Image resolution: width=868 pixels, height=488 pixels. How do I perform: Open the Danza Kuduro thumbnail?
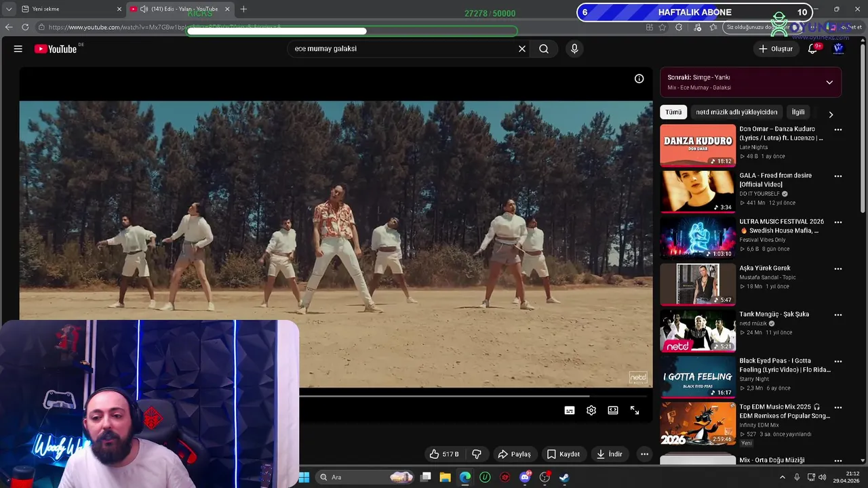698,145
